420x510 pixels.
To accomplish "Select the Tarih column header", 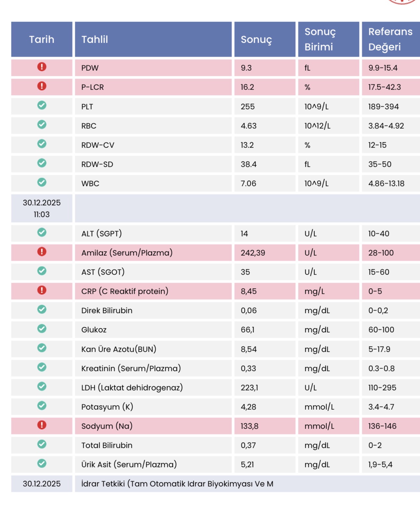I will click(x=42, y=39).
